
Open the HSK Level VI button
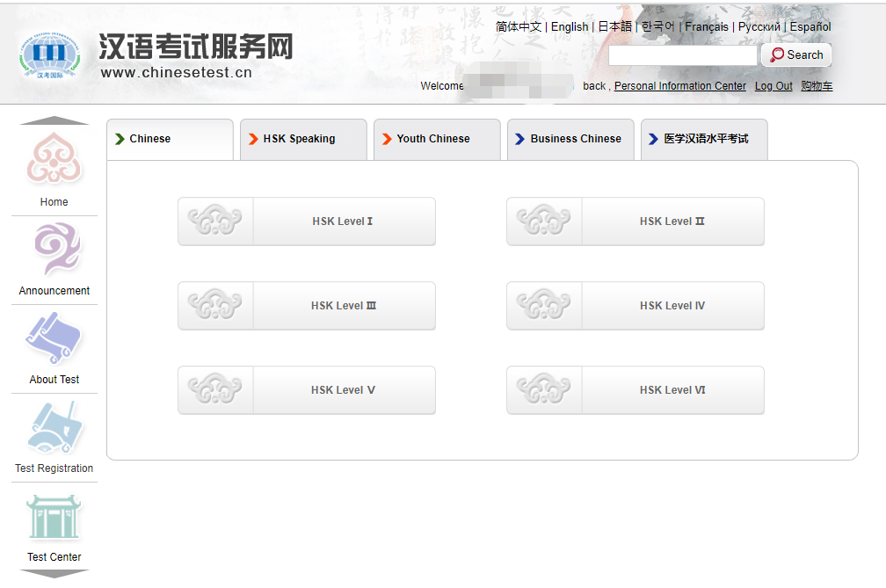[x=635, y=390]
